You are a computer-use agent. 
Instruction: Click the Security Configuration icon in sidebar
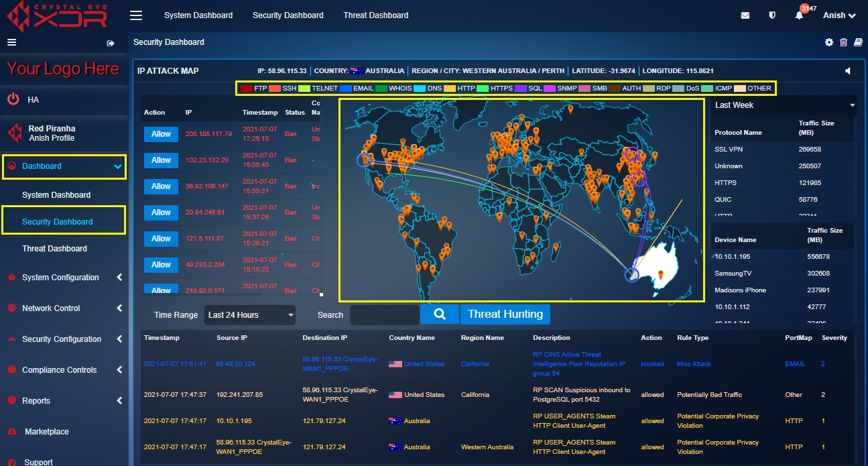coord(10,339)
